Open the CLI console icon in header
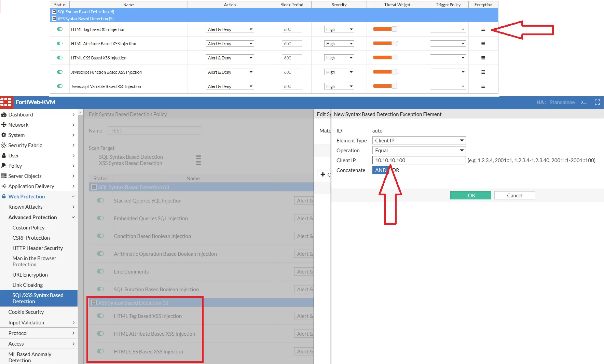Image resolution: width=604 pixels, height=364 pixels. 584,102
